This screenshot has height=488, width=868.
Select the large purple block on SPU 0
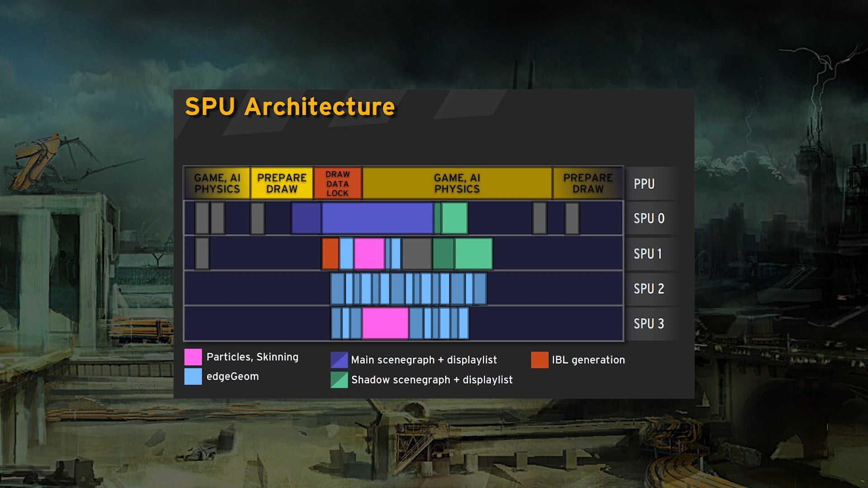[x=377, y=218]
